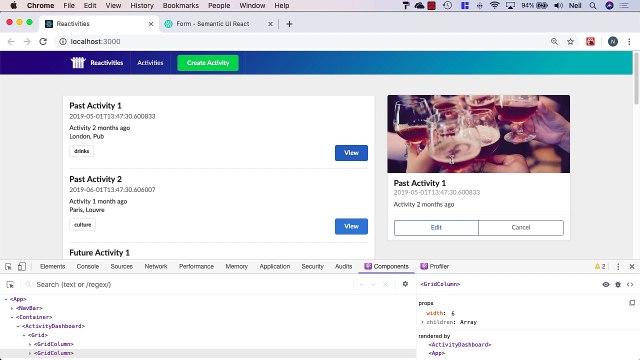Viewport: 640px width, 360px height.
Task: Collapse the Grid component node
Action: pyautogui.click(x=24, y=335)
